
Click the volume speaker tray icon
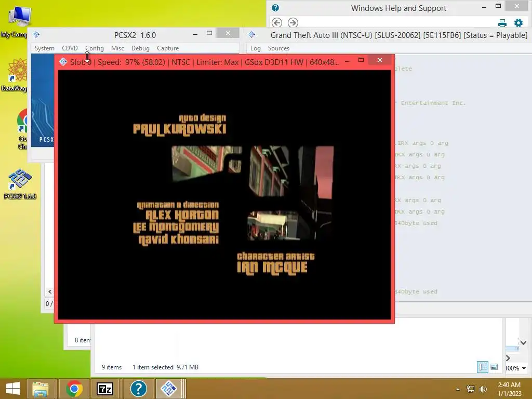(x=483, y=389)
